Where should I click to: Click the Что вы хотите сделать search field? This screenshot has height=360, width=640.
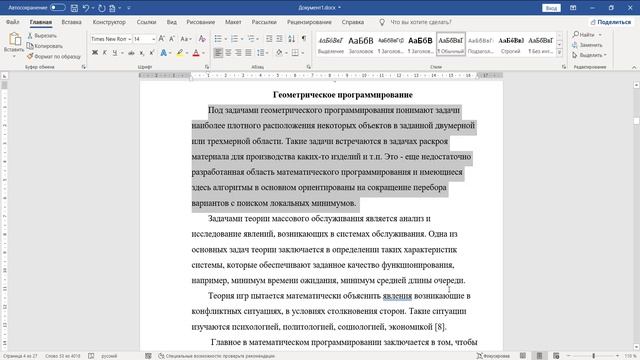(421, 22)
